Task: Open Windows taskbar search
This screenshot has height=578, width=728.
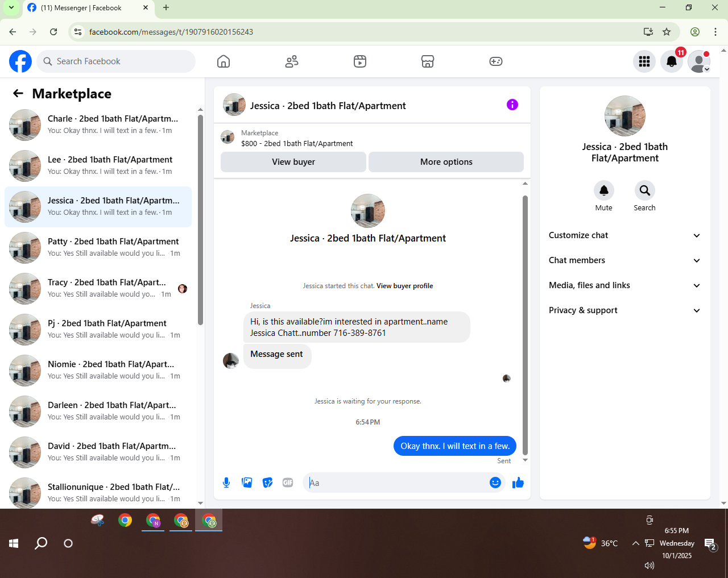Action: [41, 543]
